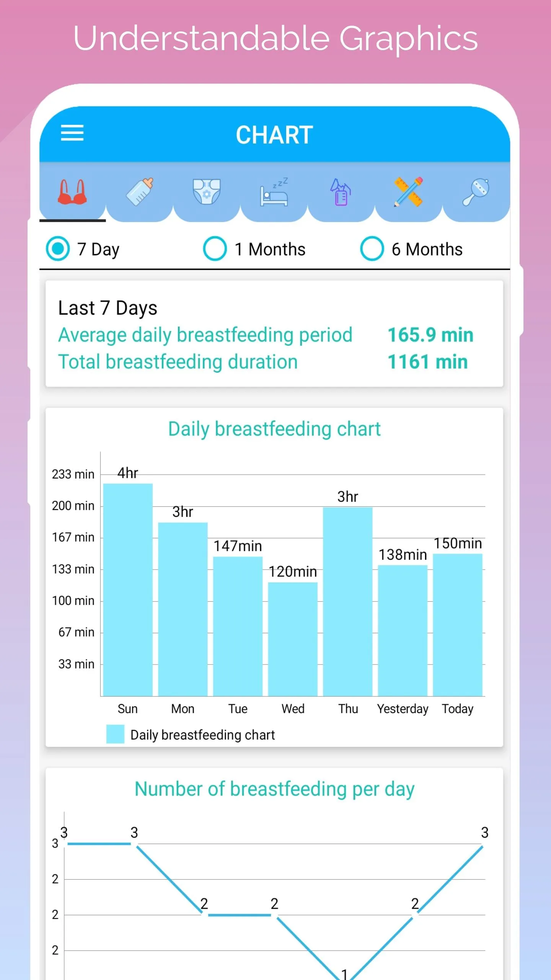Select the 6 Months radio button
Image resolution: width=551 pixels, height=980 pixels.
click(x=372, y=249)
